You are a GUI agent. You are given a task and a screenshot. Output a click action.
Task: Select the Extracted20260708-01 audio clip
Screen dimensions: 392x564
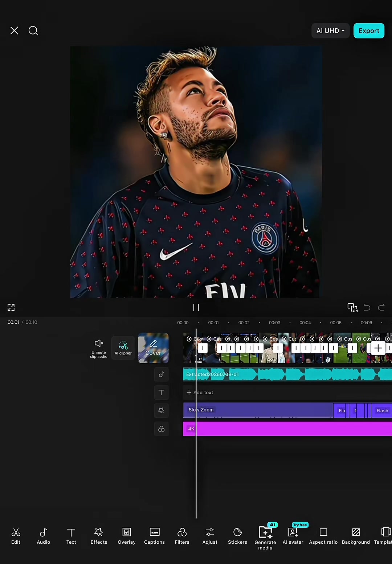pos(287,374)
